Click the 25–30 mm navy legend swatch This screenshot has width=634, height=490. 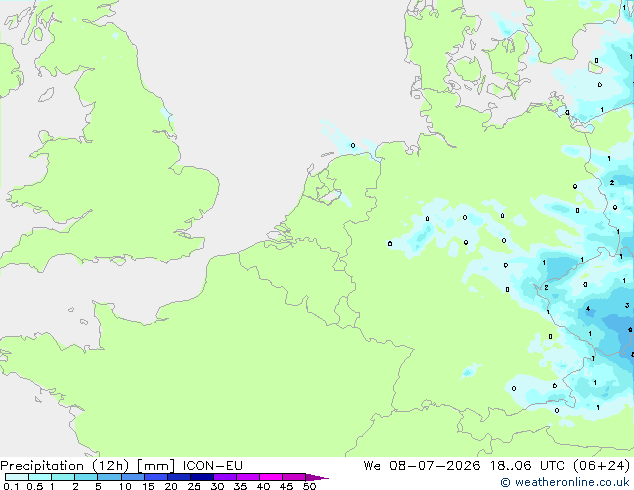[x=202, y=477]
